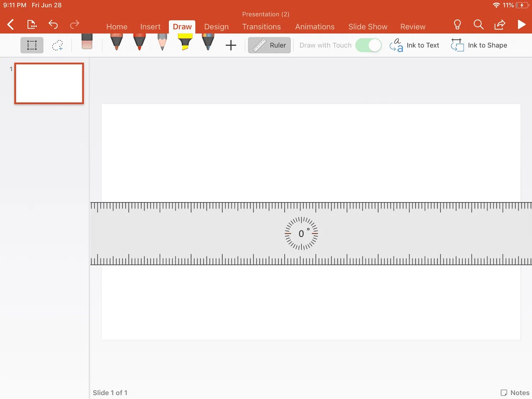The height and width of the screenshot is (399, 532).
Task: Tap the lightbulb Tell Me icon
Action: (458, 24)
